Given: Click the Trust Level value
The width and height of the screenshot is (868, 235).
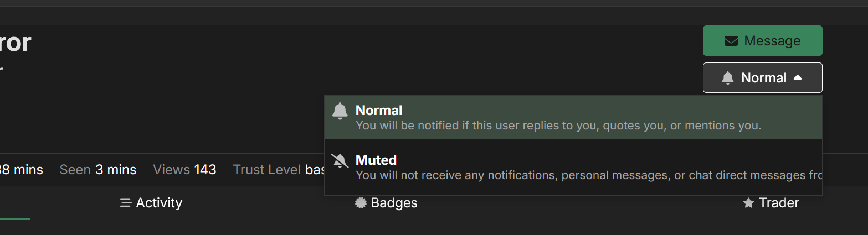Looking at the screenshot, I should point(315,170).
